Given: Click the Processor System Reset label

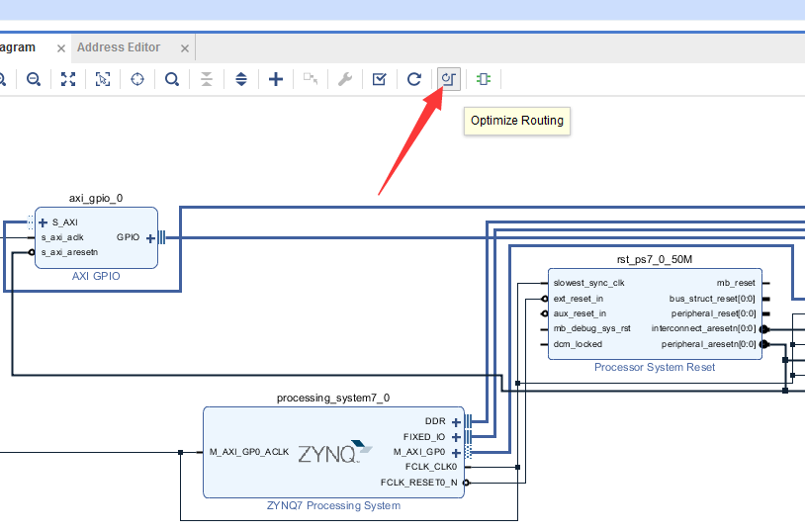Looking at the screenshot, I should (655, 367).
